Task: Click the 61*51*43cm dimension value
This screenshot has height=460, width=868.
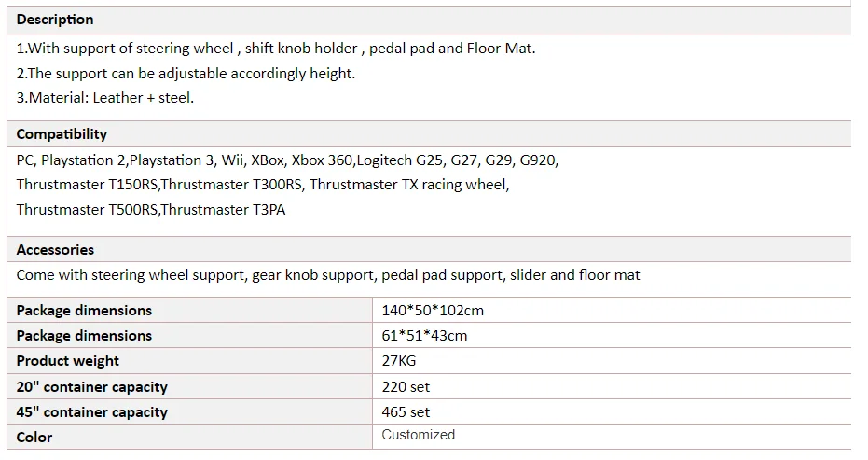Action: click(424, 336)
